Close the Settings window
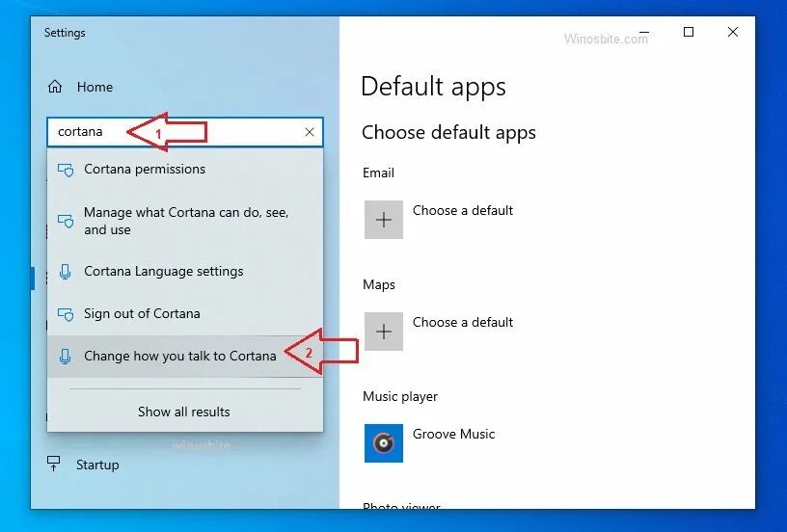 (x=733, y=32)
